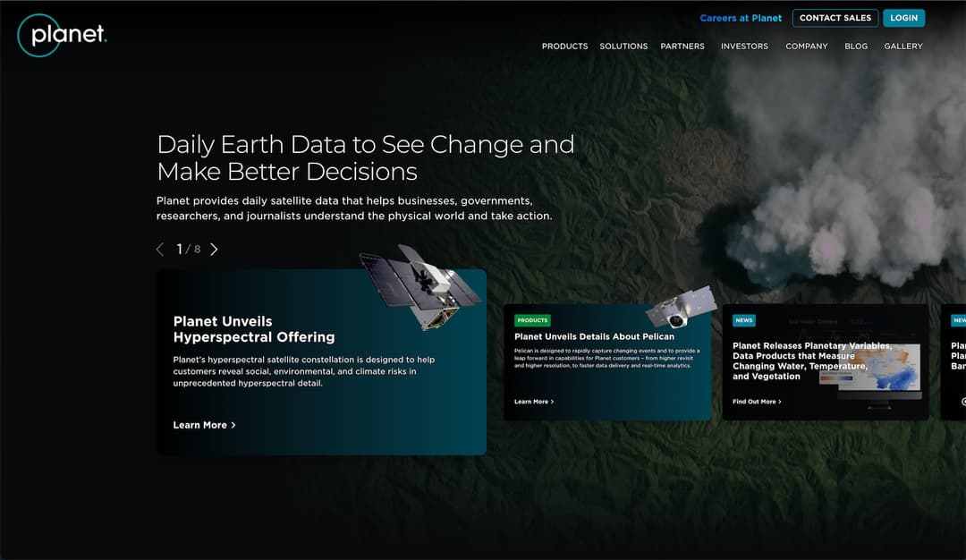Click the Pelican satellite image

677,310
